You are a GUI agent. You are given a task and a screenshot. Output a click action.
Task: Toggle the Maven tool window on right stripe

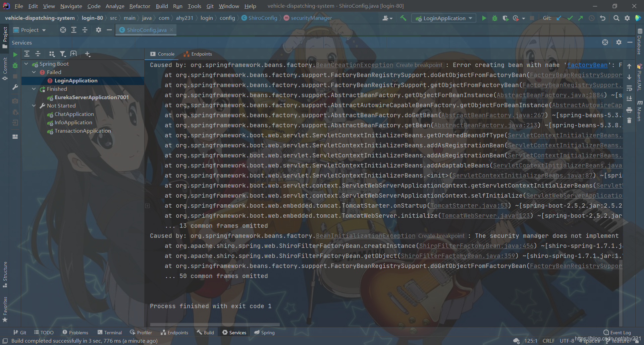[x=640, y=111]
